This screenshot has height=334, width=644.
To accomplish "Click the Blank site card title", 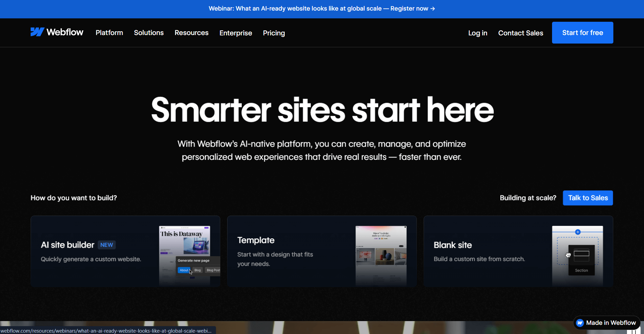I will (x=453, y=245).
